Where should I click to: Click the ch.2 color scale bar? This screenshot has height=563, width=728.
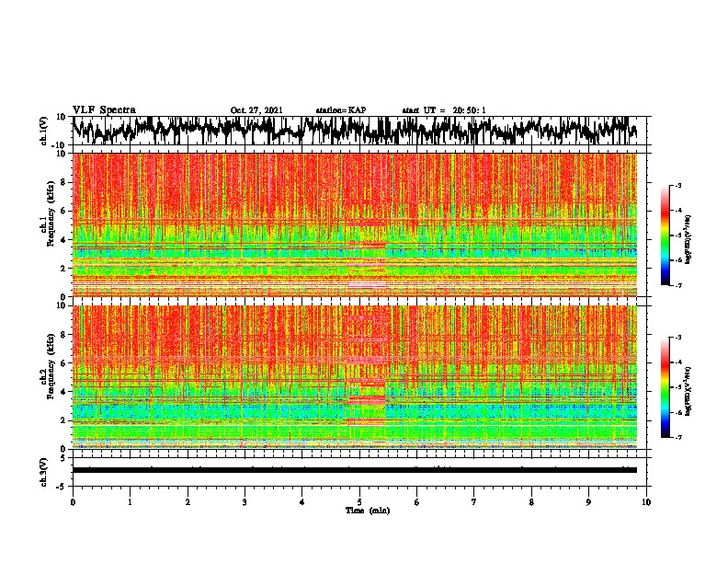pyautogui.click(x=665, y=387)
